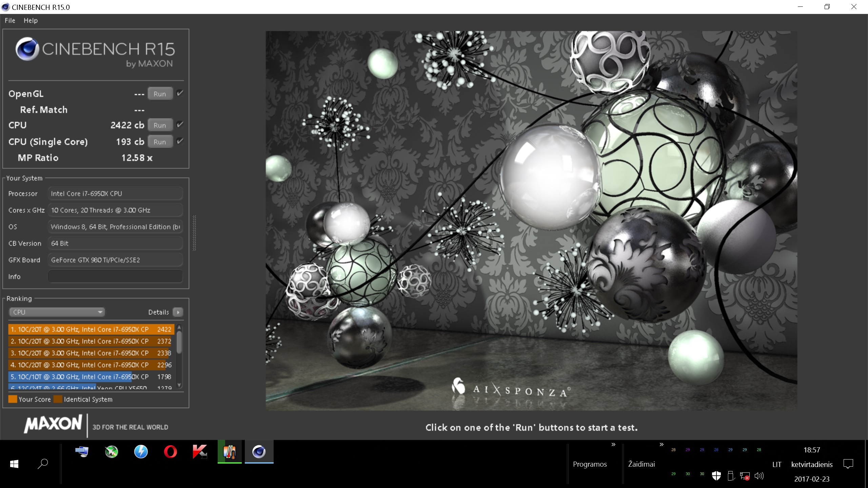Toggle the OpenGL test checkbox
Viewport: 868px width, 488px height.
tap(180, 93)
